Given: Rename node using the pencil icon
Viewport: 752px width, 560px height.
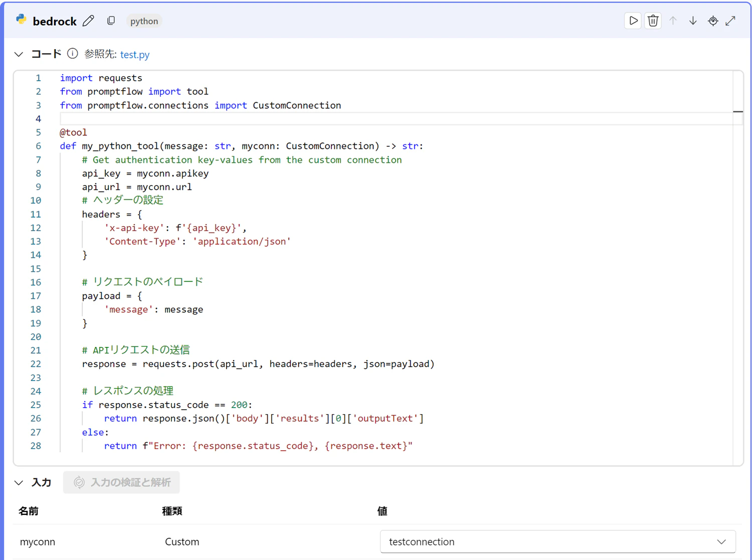Looking at the screenshot, I should [89, 21].
